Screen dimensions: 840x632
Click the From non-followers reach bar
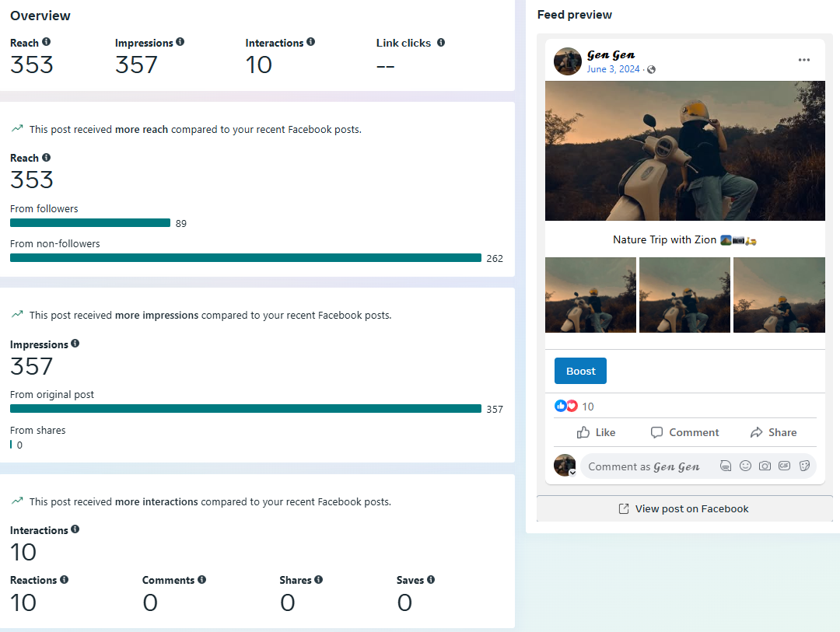[246, 258]
